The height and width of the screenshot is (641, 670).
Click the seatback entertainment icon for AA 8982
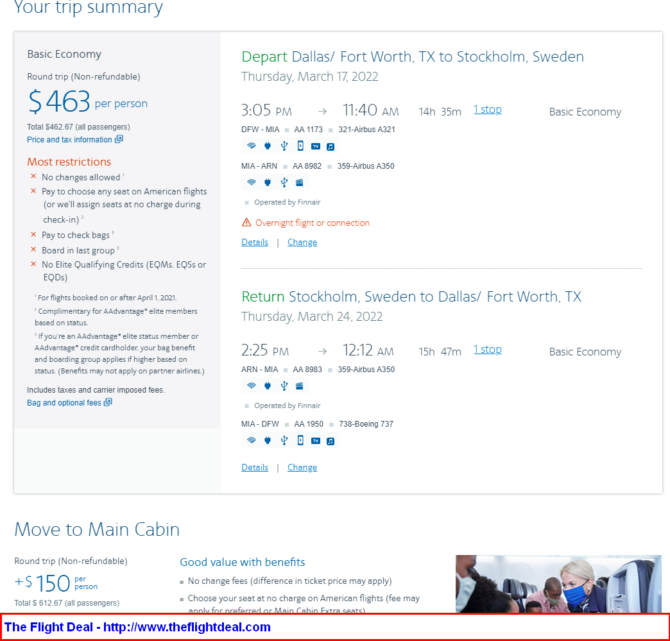[300, 182]
